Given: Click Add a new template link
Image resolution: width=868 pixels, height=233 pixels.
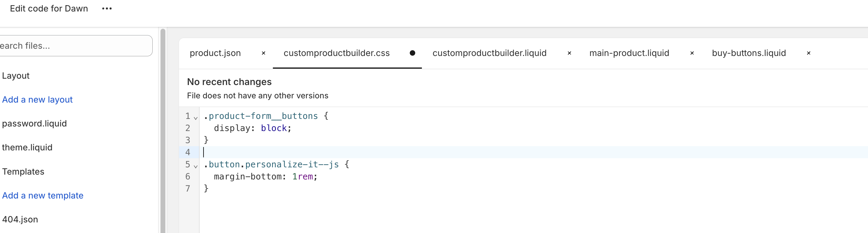Looking at the screenshot, I should tap(43, 195).
